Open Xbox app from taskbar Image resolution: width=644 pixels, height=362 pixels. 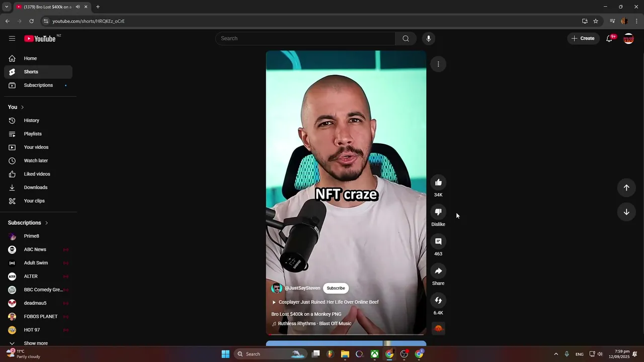[375, 354]
